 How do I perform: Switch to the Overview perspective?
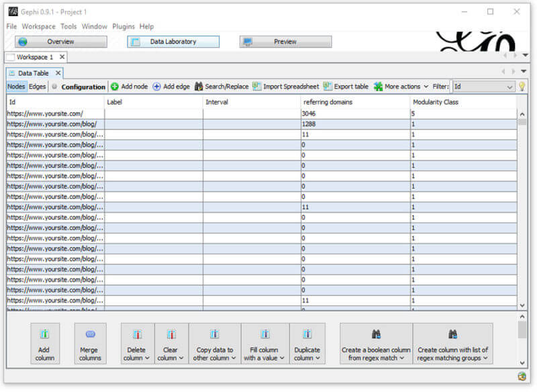(61, 42)
